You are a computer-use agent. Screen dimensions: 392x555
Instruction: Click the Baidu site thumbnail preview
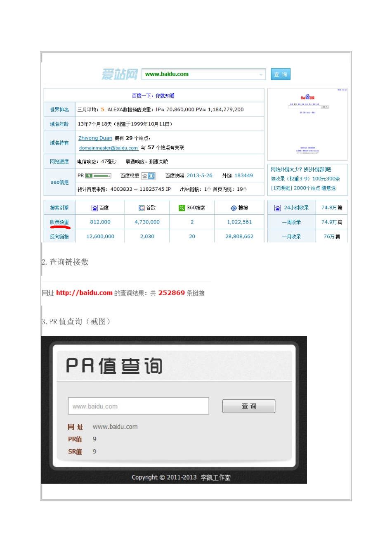tap(307, 124)
